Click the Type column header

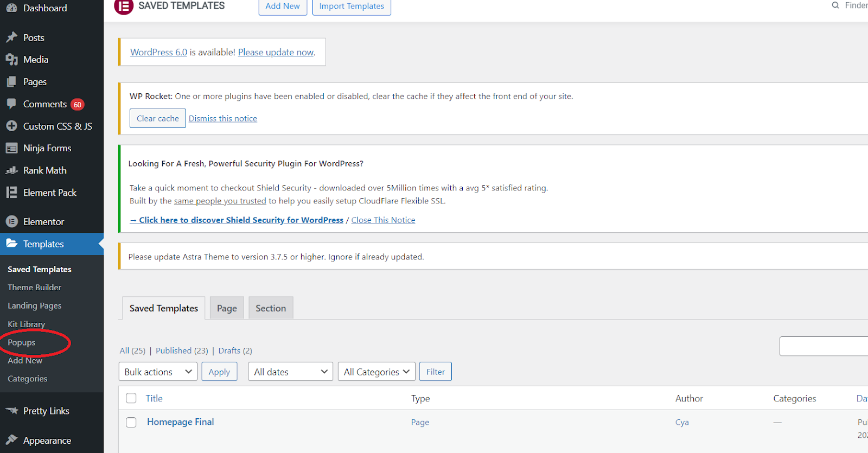420,398
